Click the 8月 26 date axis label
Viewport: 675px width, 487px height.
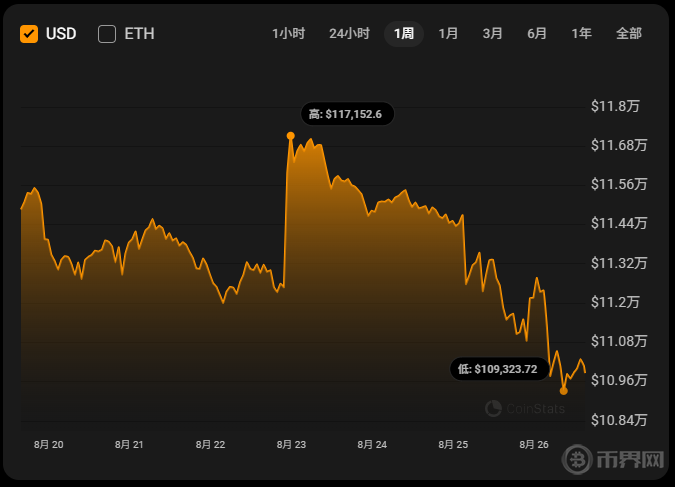coord(535,444)
